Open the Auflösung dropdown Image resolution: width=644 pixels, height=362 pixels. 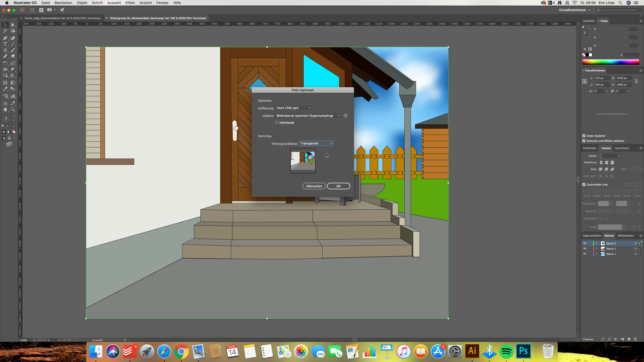pyautogui.click(x=293, y=108)
